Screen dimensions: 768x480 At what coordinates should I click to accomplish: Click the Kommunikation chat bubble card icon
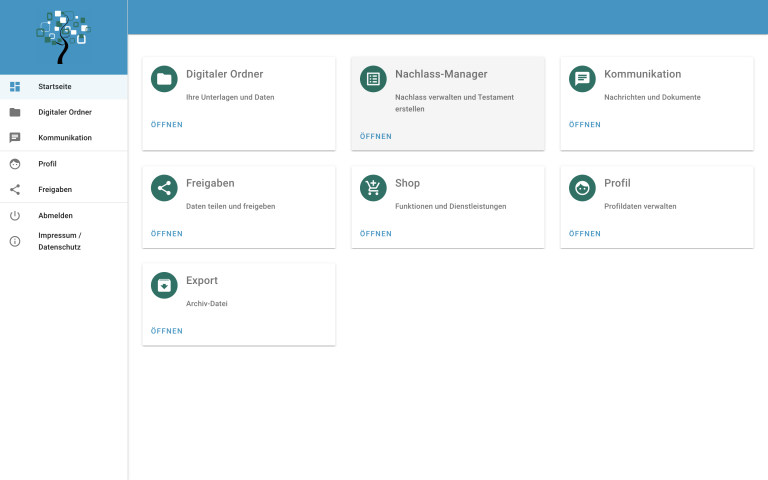[x=582, y=79]
